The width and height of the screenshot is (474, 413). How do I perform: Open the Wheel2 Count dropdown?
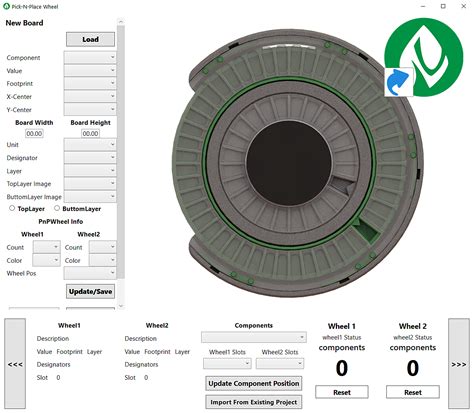tap(103, 247)
